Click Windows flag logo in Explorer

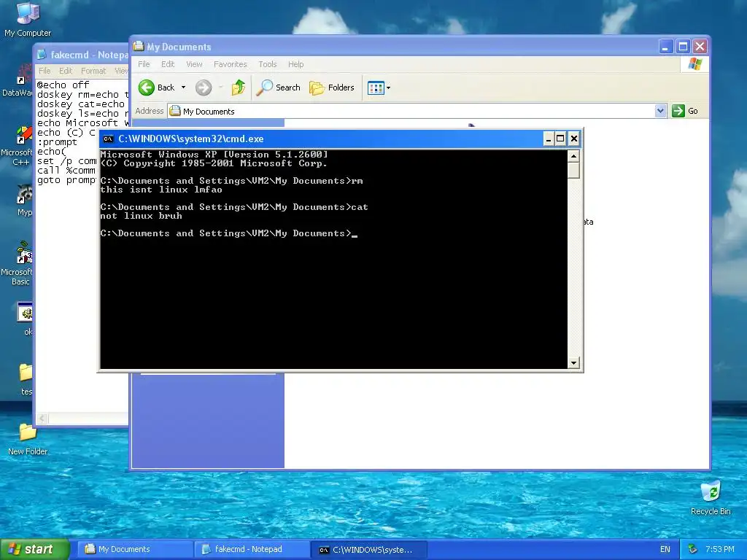coord(694,64)
